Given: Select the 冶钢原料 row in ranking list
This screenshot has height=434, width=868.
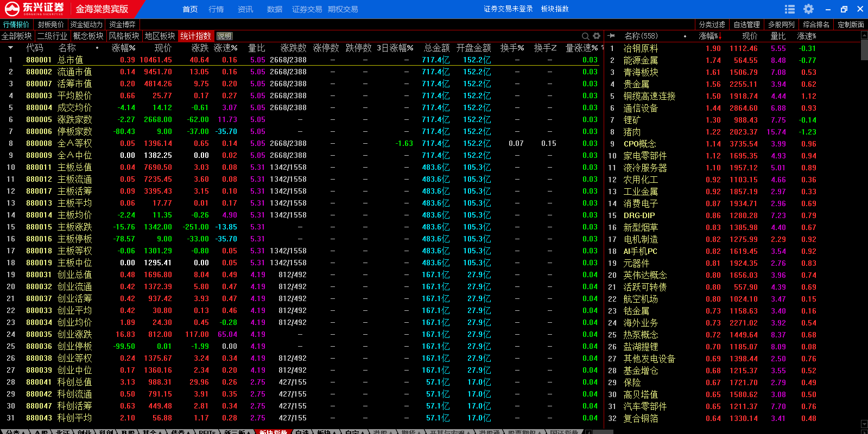Looking at the screenshot, I should click(x=641, y=48).
